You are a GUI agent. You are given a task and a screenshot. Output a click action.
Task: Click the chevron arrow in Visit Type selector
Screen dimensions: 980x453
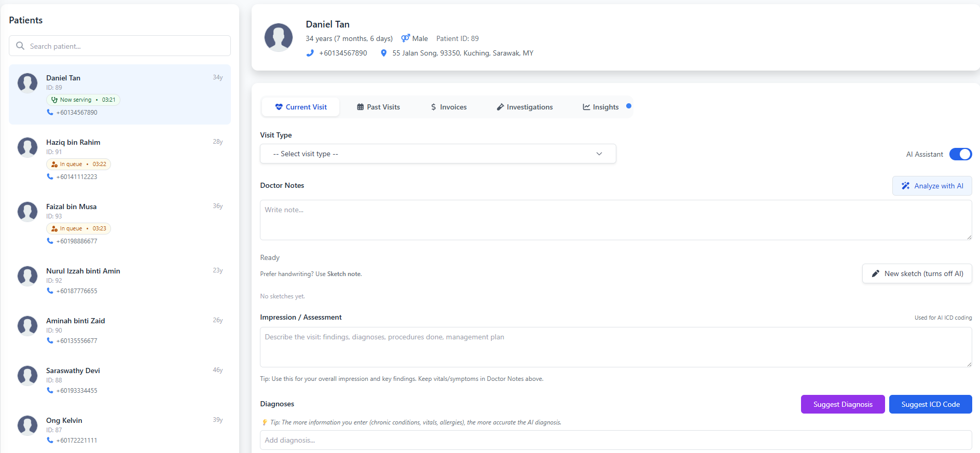(599, 154)
